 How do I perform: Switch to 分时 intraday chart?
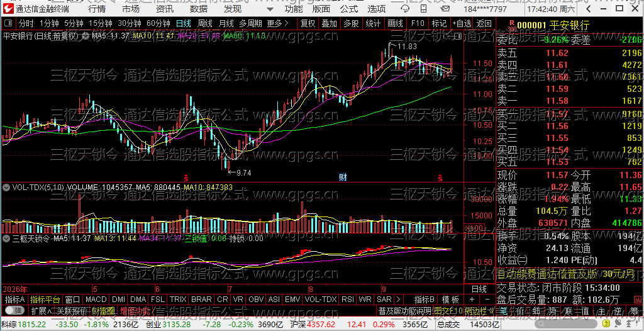(x=26, y=23)
